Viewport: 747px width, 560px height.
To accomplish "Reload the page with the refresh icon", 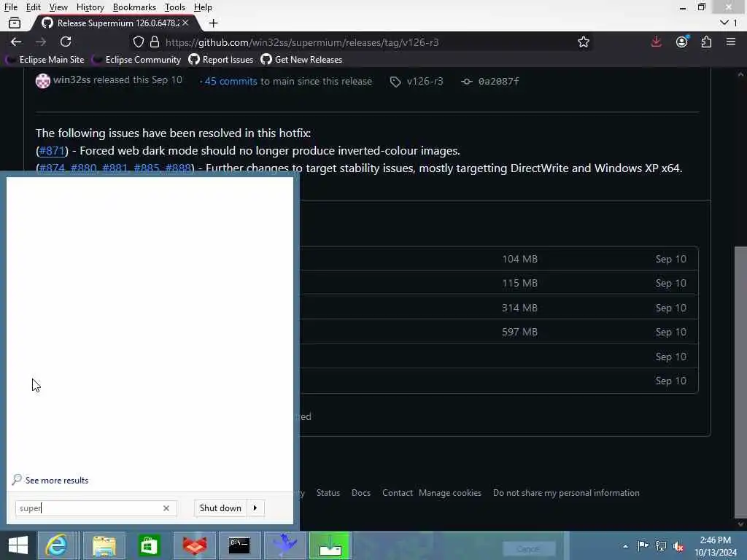I will click(66, 42).
